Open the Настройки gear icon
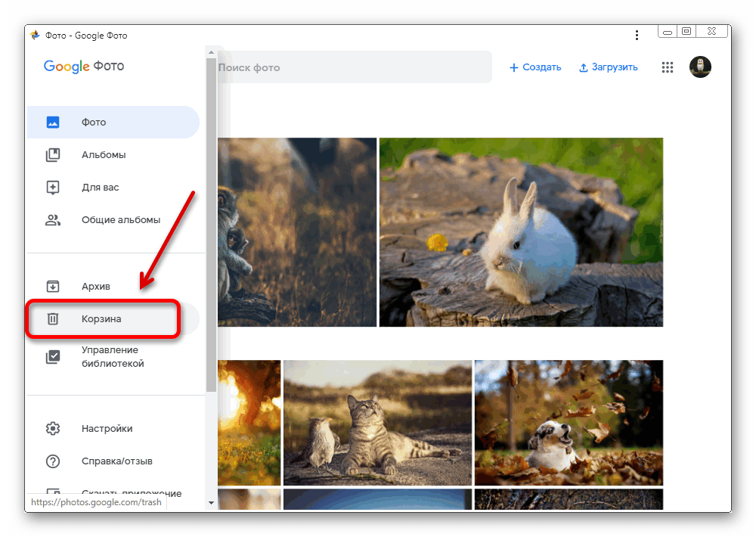Screen dimensions: 756x537 pos(53,429)
